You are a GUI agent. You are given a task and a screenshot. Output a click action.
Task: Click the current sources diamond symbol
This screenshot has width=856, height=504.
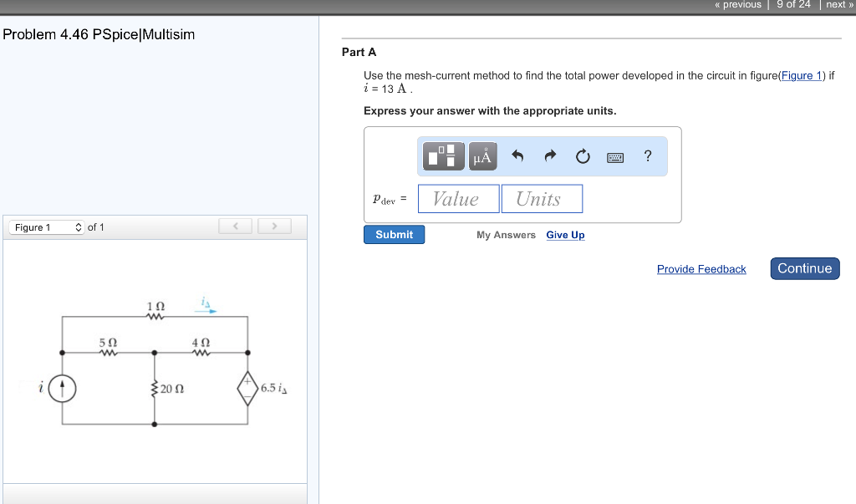click(247, 388)
